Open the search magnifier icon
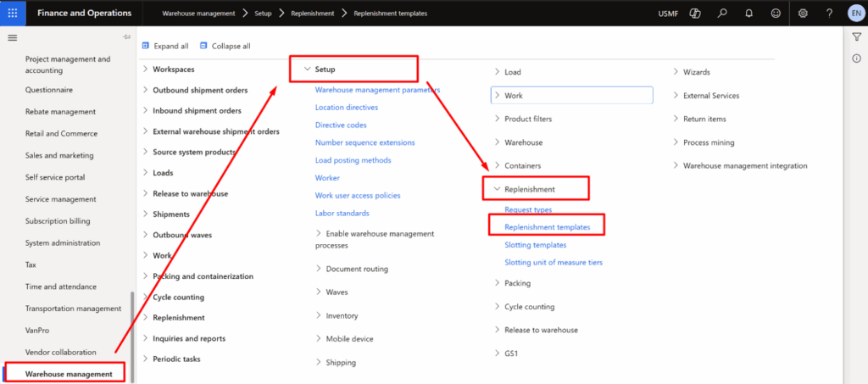Image resolution: width=868 pixels, height=384 pixels. coord(722,14)
